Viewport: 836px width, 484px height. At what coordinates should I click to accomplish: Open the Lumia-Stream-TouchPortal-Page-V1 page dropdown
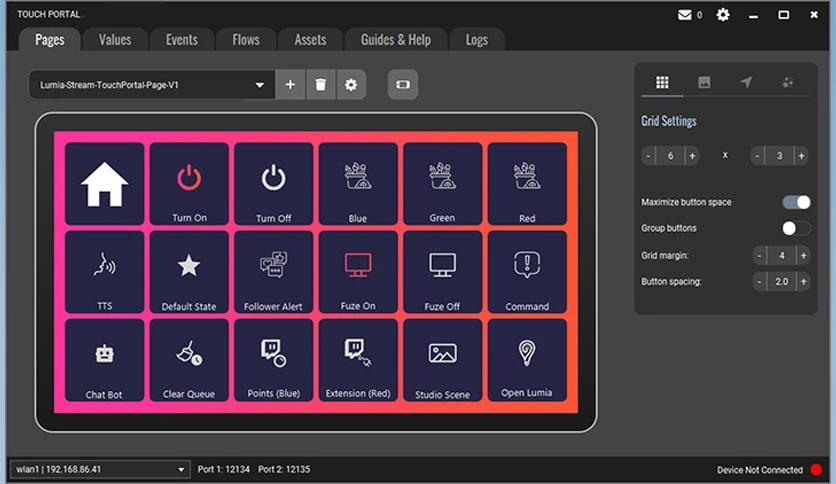(151, 85)
